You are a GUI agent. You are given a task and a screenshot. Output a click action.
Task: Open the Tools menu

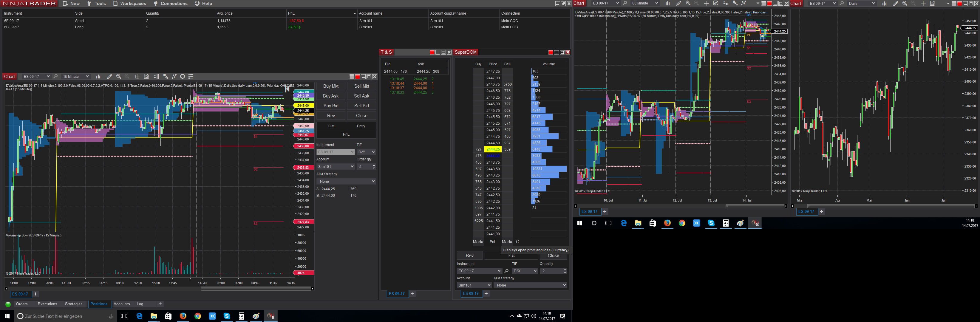(x=96, y=3)
